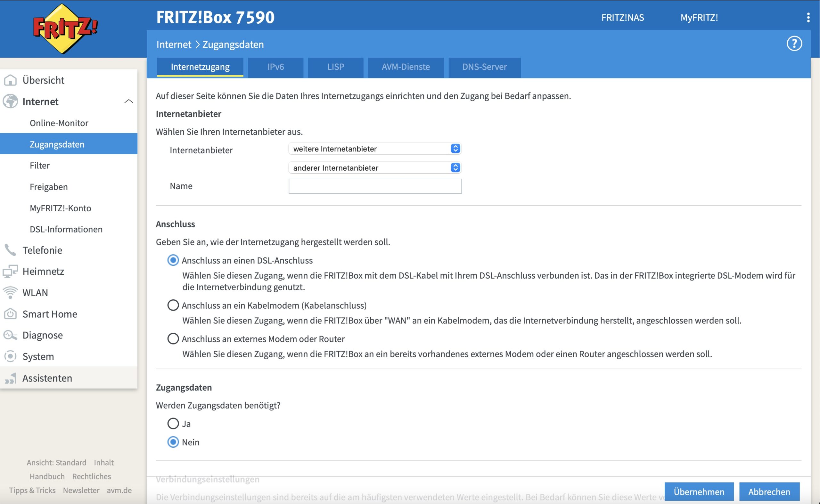Click the Diagnose icon in sidebar

tap(10, 335)
